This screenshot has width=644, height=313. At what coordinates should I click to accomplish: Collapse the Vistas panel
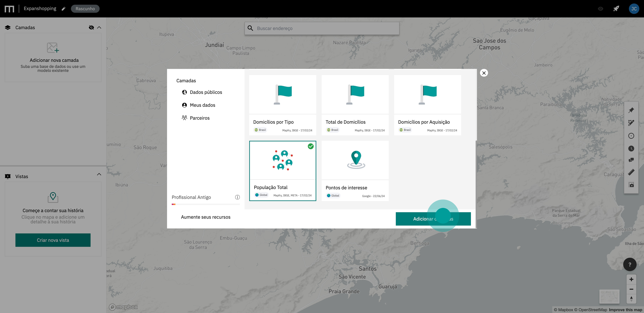[x=99, y=174]
